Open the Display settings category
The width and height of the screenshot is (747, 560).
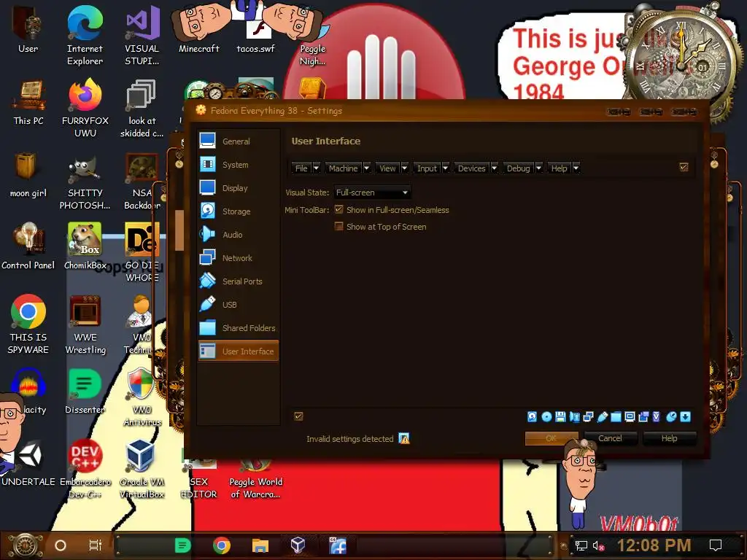[239, 188]
